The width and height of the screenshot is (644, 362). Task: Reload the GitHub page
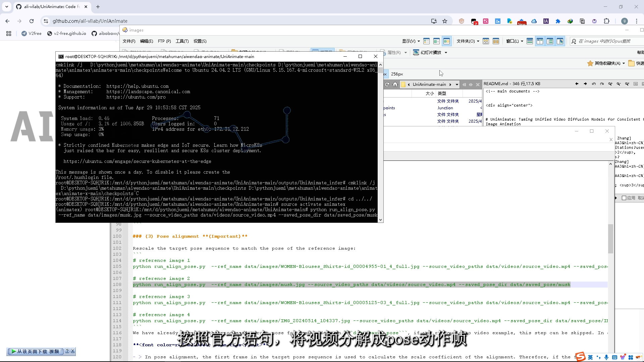tap(32, 21)
